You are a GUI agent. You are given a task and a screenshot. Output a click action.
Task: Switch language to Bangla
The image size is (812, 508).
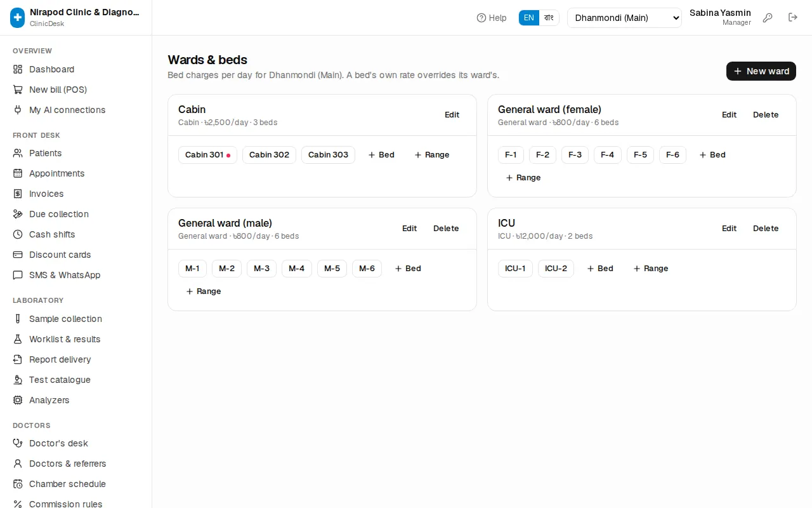(549, 18)
